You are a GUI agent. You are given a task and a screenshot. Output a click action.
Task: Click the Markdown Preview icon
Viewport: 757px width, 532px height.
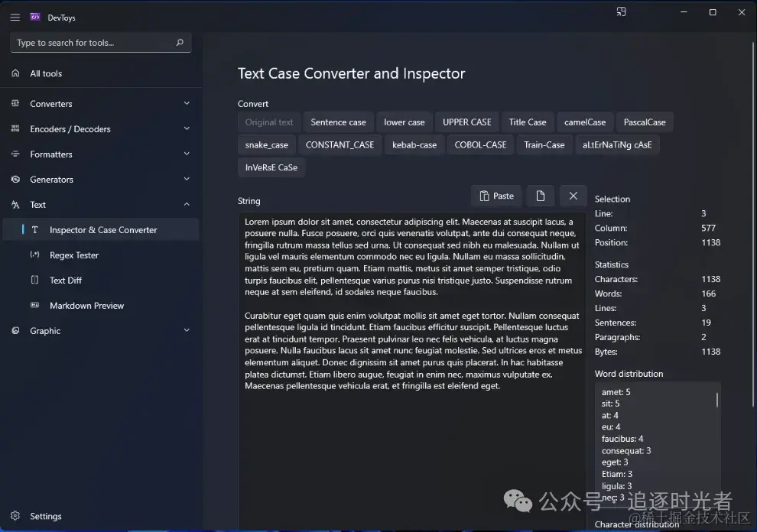click(34, 305)
